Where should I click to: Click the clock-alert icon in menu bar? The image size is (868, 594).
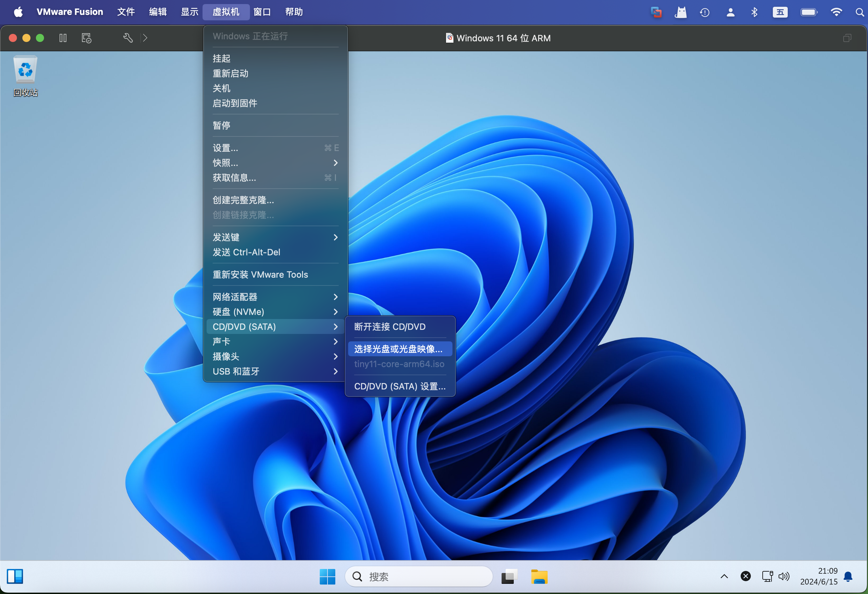[705, 12]
